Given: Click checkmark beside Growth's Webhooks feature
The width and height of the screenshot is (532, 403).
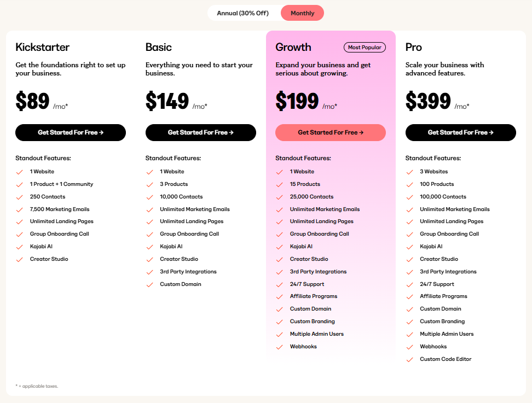Looking at the screenshot, I should coord(279,347).
